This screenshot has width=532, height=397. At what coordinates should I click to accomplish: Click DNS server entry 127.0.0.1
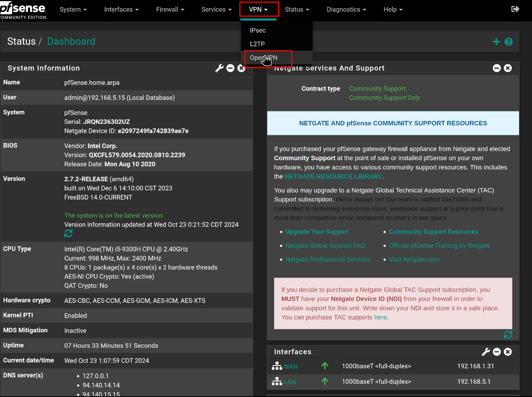pos(96,376)
